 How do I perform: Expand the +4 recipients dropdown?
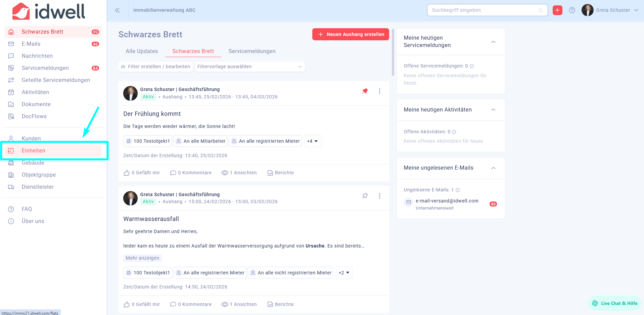pos(312,141)
